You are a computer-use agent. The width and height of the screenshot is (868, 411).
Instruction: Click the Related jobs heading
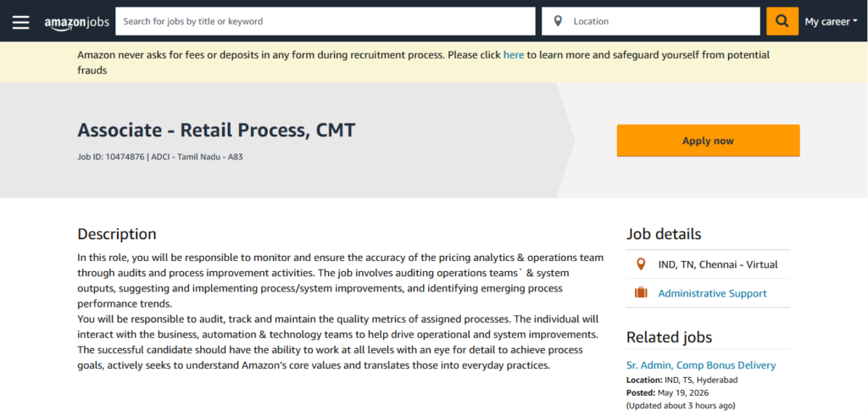(x=669, y=337)
